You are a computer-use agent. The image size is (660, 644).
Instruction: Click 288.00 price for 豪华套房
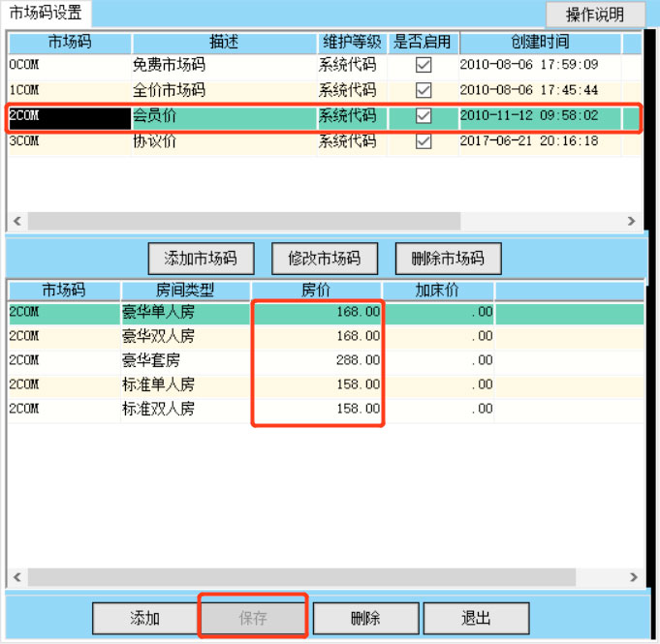tap(359, 360)
